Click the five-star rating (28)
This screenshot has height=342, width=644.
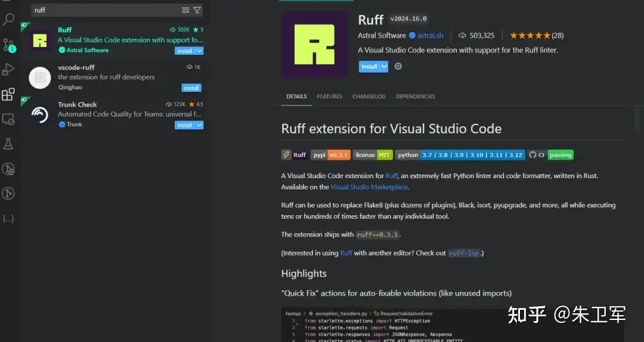coord(537,36)
